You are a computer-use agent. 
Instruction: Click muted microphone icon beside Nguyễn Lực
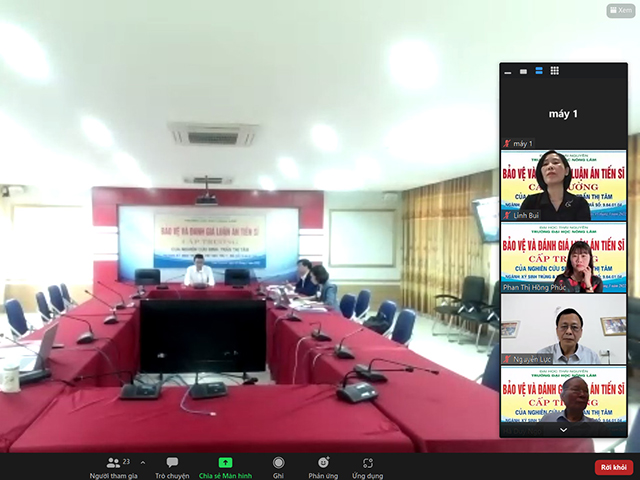(x=507, y=359)
